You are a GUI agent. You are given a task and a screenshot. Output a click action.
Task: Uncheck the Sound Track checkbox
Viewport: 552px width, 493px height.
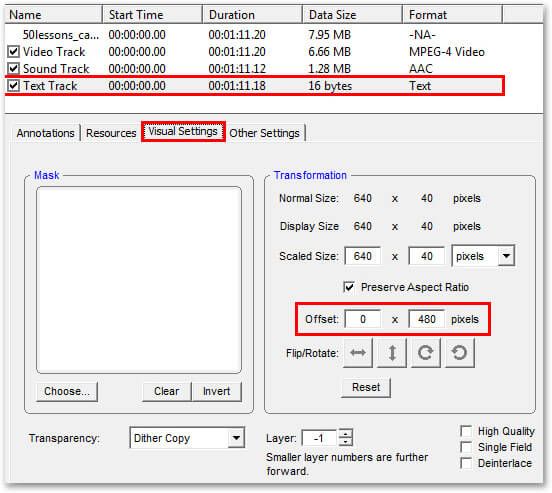pyautogui.click(x=13, y=68)
